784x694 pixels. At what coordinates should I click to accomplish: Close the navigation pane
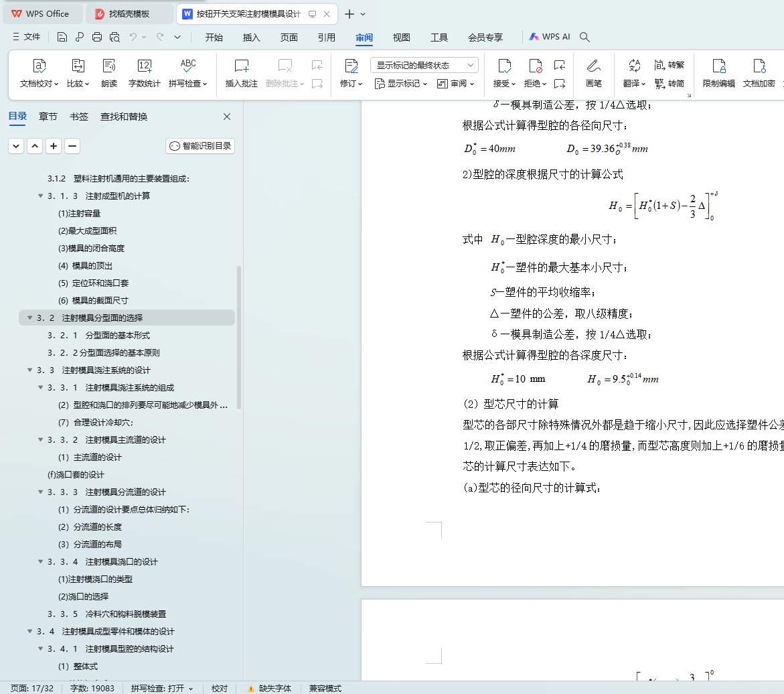227,117
